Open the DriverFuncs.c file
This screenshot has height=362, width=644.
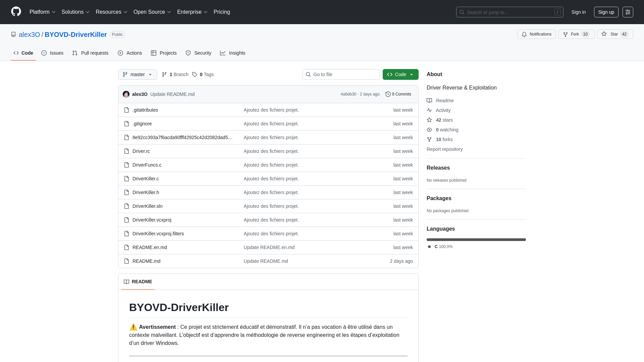tap(147, 165)
